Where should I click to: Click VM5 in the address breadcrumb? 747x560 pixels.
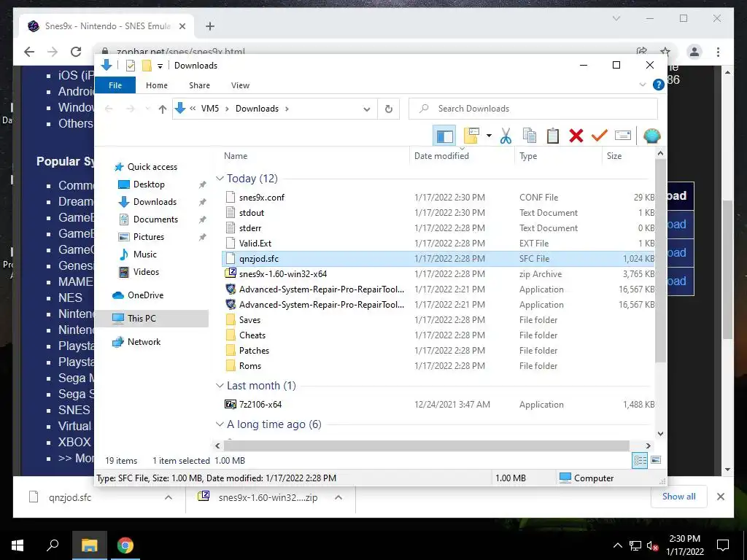209,109
